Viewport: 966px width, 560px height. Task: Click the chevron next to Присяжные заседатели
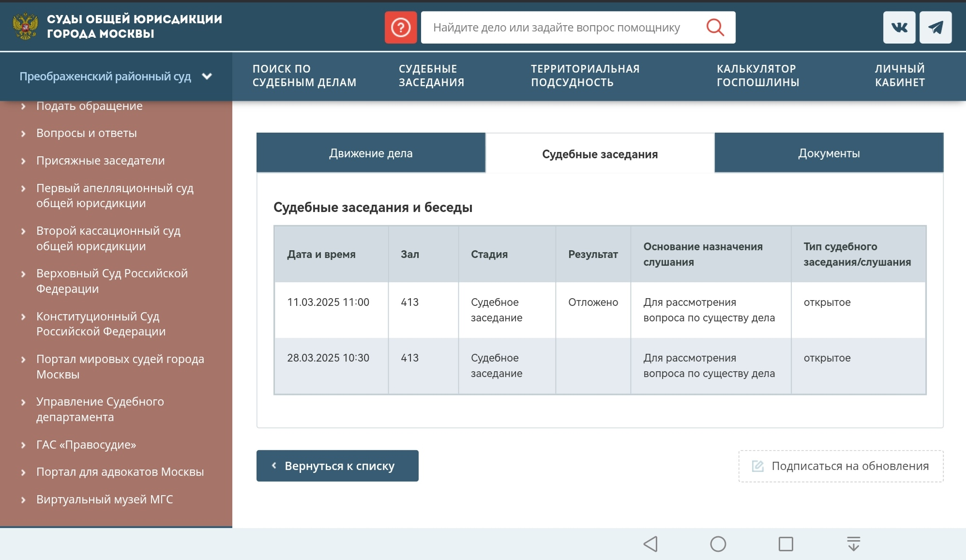(x=23, y=161)
